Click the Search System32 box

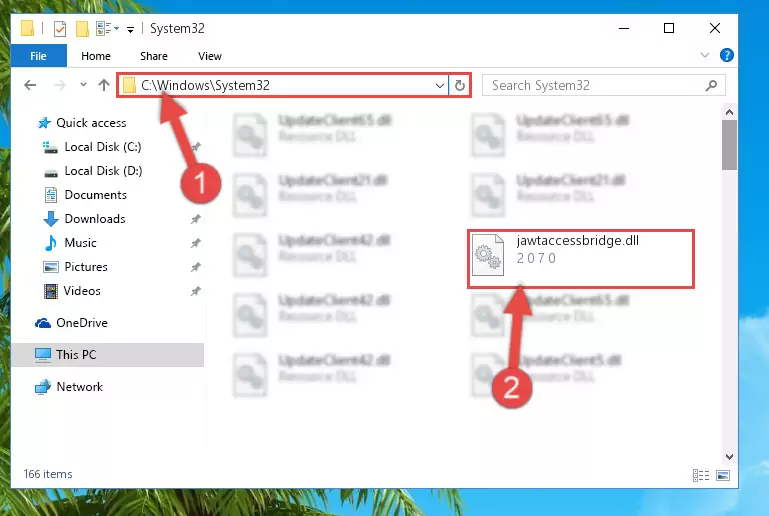604,85
